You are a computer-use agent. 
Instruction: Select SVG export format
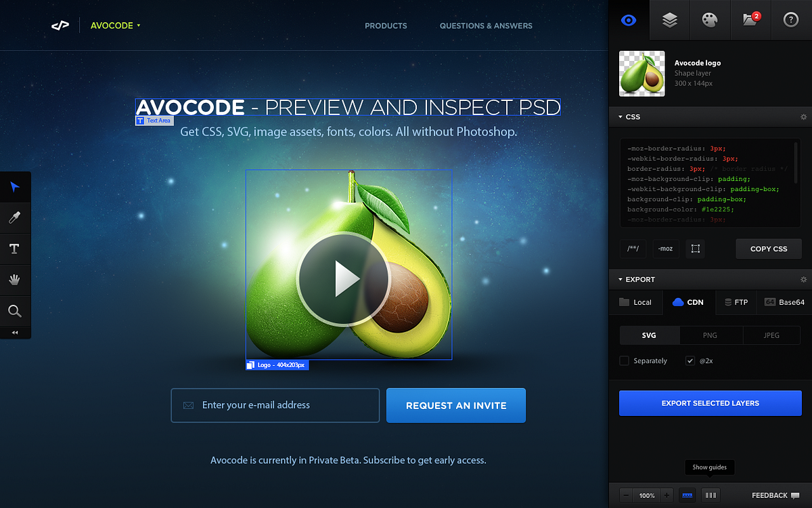click(x=650, y=335)
